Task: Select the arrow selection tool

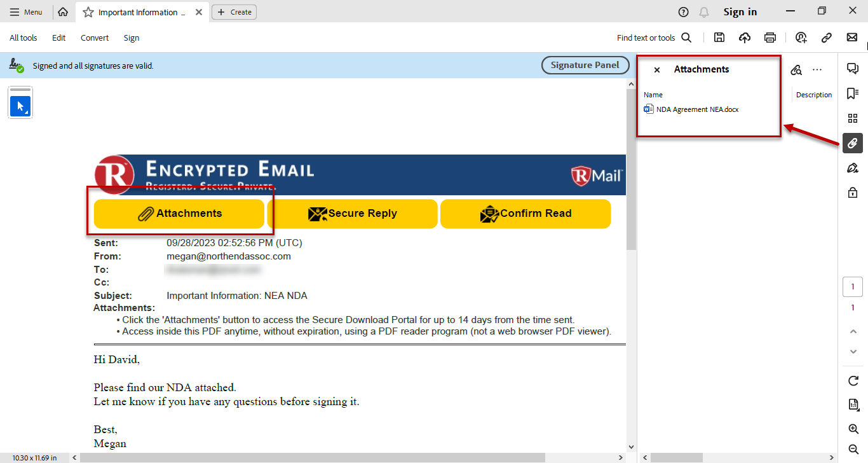Action: click(20, 106)
